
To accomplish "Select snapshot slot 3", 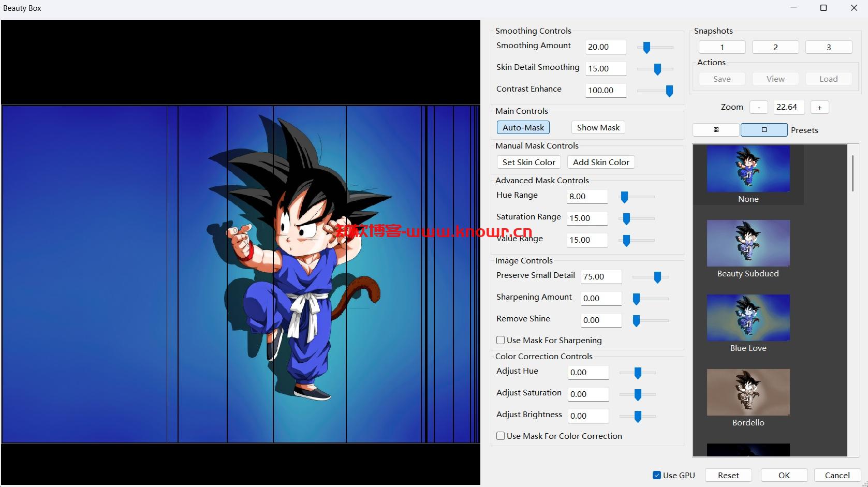I will tap(829, 47).
